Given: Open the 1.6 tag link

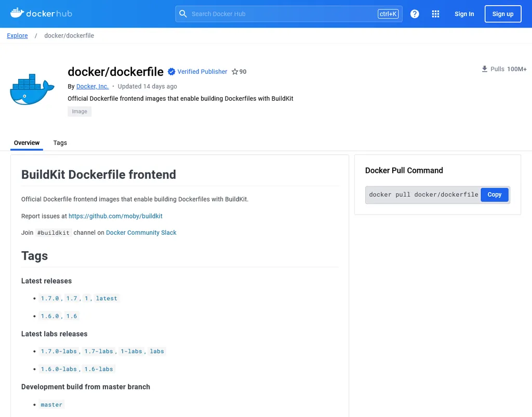Looking at the screenshot, I should coord(72,316).
